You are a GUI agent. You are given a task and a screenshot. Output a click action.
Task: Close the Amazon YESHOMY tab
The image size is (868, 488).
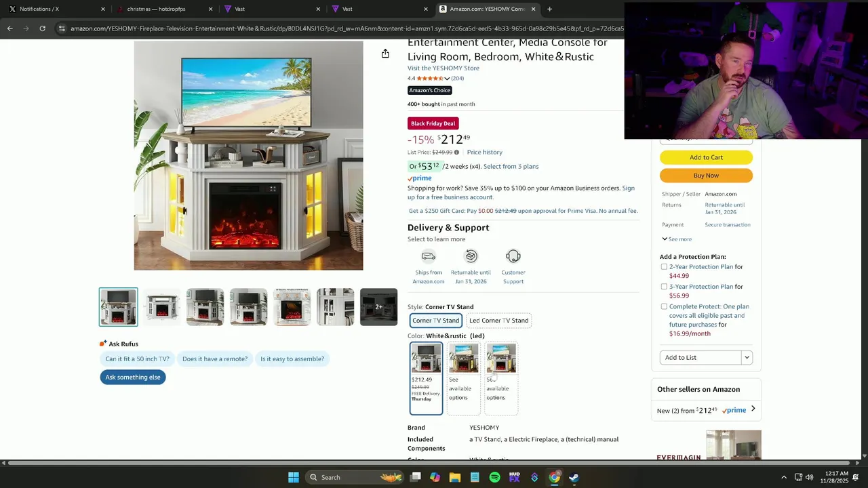[533, 9]
